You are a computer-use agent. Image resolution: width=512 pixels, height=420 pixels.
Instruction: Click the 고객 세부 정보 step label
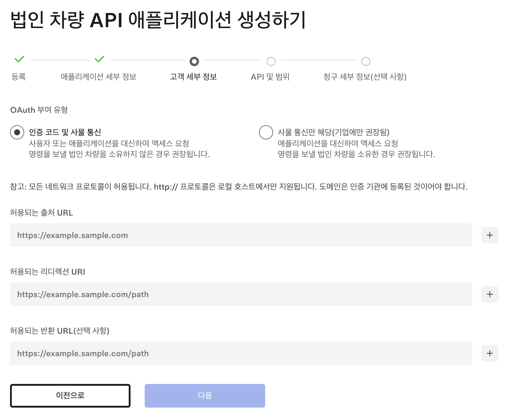(193, 77)
